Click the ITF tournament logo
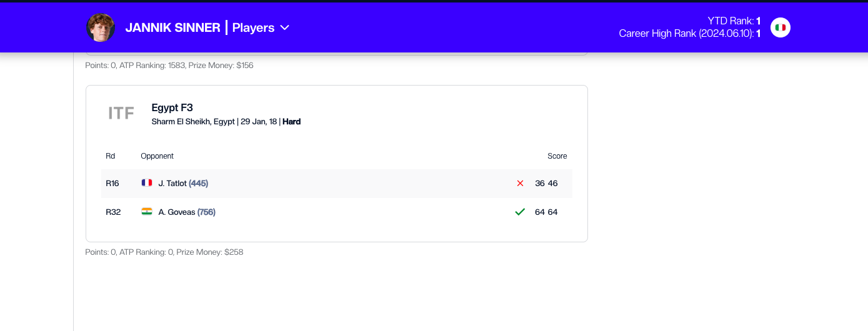 (121, 113)
